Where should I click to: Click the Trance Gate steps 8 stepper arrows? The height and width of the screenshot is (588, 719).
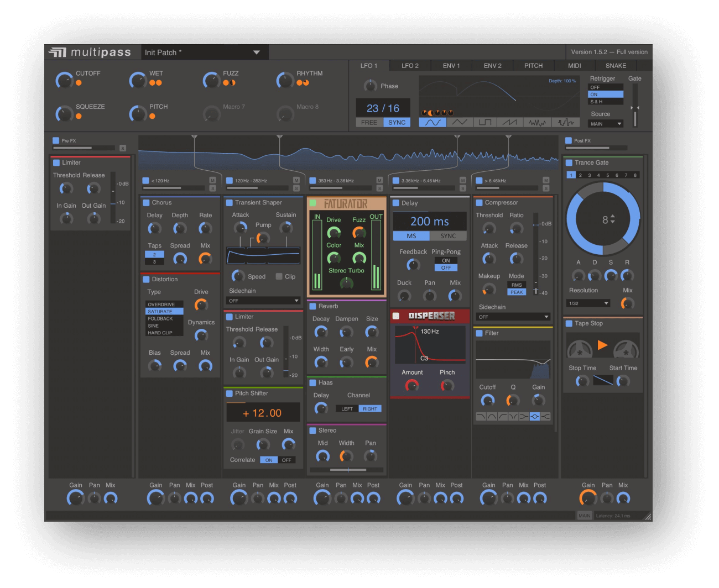(x=612, y=219)
